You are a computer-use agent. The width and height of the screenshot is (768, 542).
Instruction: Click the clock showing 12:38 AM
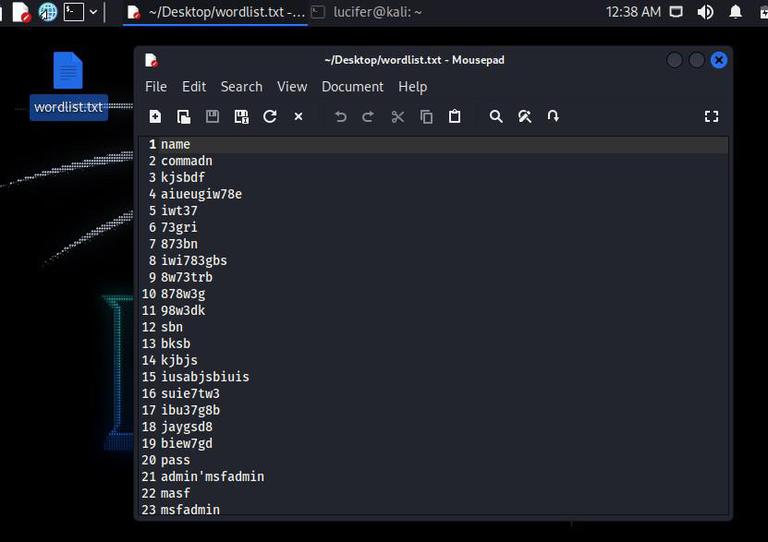pos(633,12)
